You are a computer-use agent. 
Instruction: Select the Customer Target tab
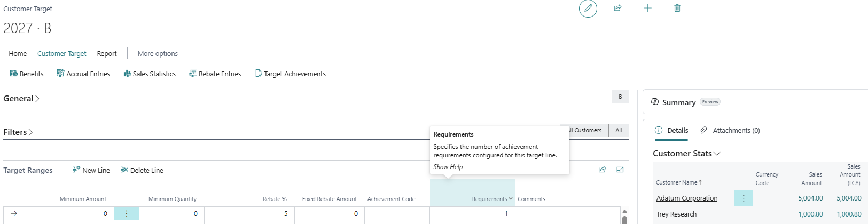(62, 53)
